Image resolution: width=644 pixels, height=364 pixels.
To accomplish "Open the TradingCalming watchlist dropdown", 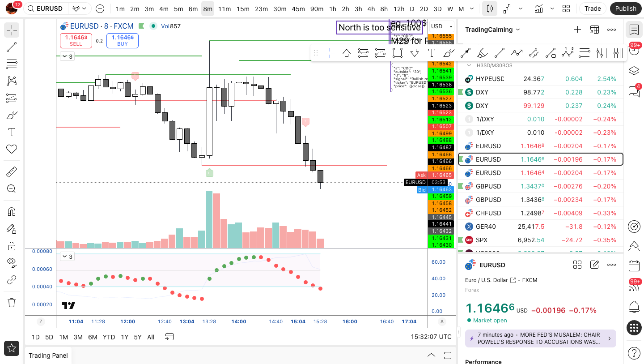I will click(492, 30).
